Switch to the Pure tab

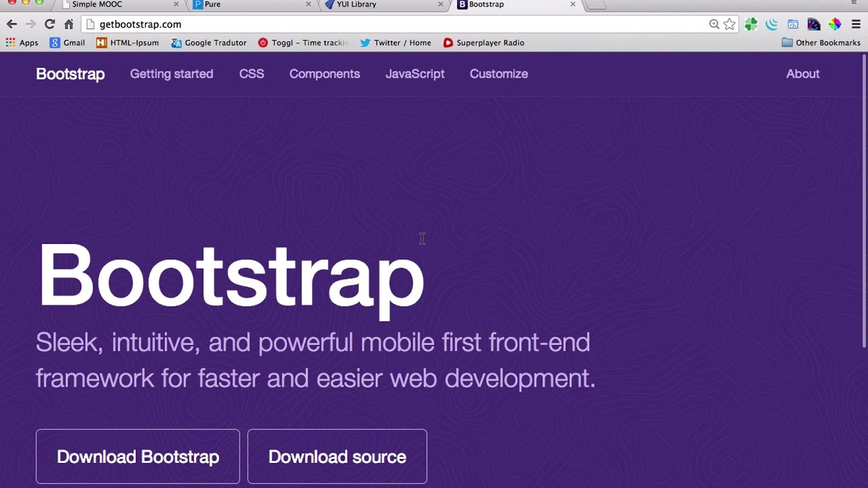[251, 4]
